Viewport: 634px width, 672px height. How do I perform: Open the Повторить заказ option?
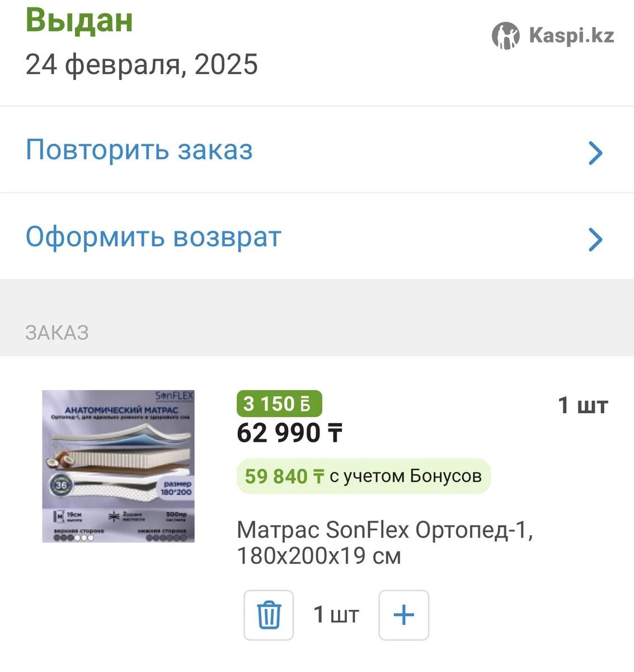pyautogui.click(x=139, y=150)
